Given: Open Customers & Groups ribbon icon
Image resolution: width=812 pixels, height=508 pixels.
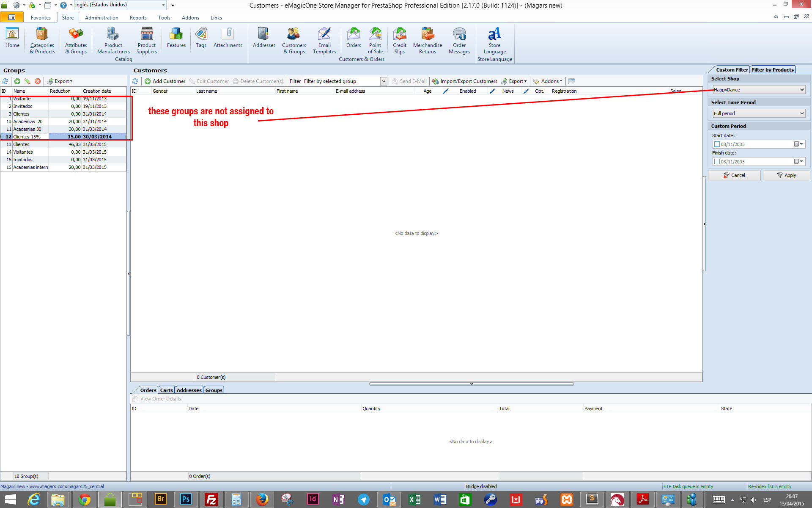Looking at the screenshot, I should tap(294, 41).
